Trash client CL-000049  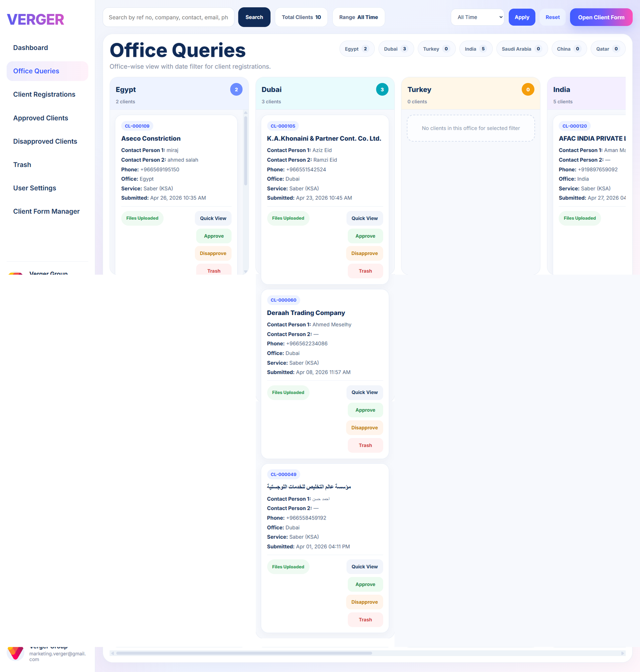(365, 620)
